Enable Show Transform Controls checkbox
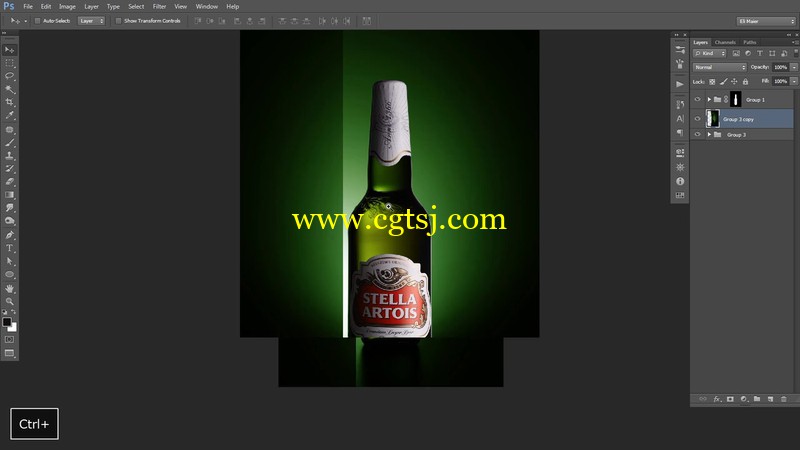This screenshot has height=450, width=800. (x=118, y=21)
